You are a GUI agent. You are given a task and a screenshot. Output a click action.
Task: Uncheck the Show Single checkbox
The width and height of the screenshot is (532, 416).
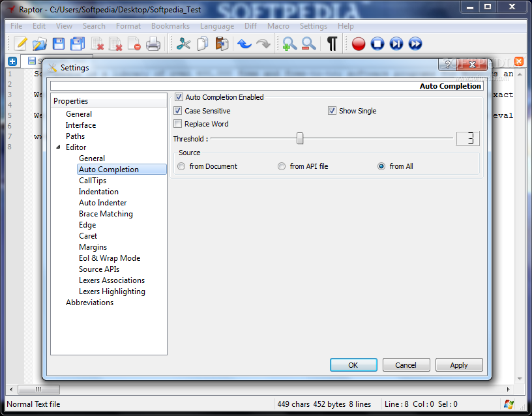tap(332, 111)
